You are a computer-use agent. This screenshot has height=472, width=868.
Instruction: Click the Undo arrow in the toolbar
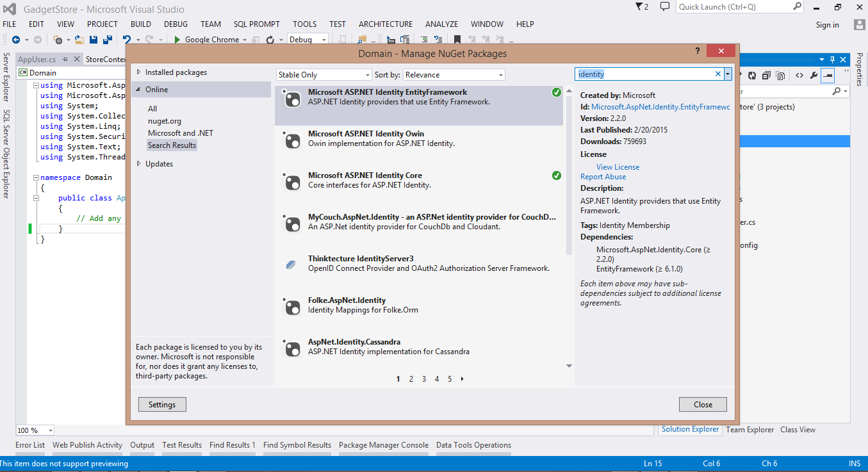click(x=127, y=40)
